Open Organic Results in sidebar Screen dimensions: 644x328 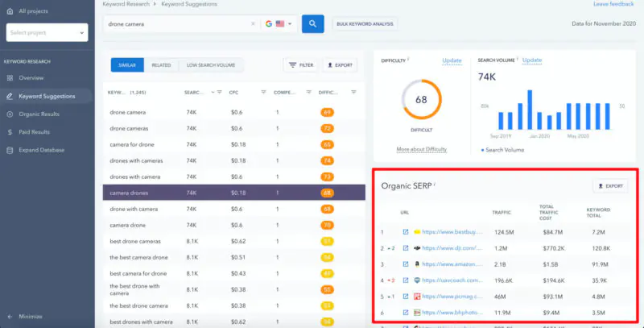[39, 114]
